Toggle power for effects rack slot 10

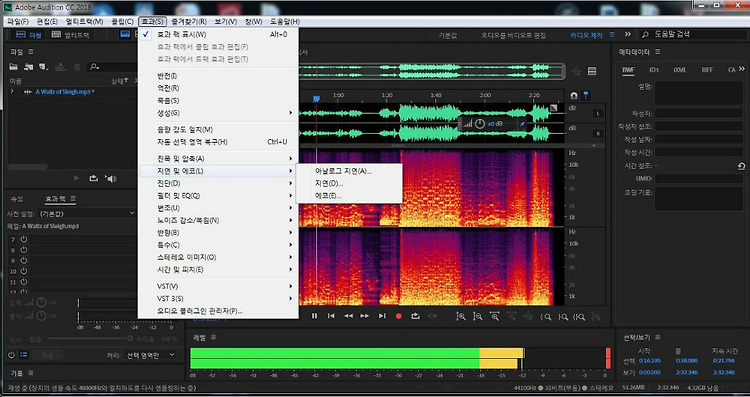pos(23,271)
